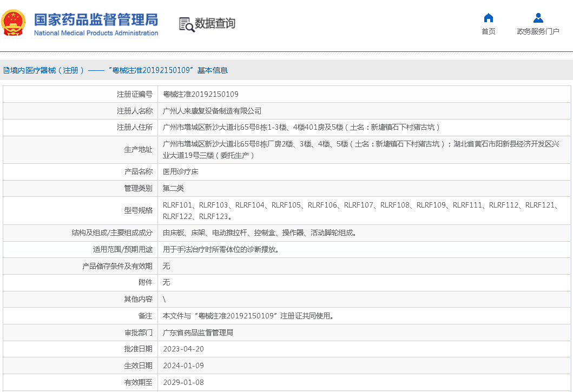The height and width of the screenshot is (392, 573).
Task: Click the 国家药品监督管理局 site title
Action: click(96, 19)
